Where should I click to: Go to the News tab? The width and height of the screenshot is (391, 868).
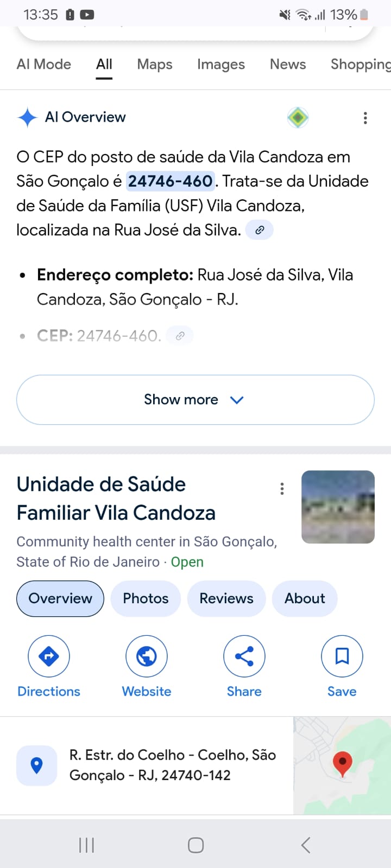tap(288, 65)
